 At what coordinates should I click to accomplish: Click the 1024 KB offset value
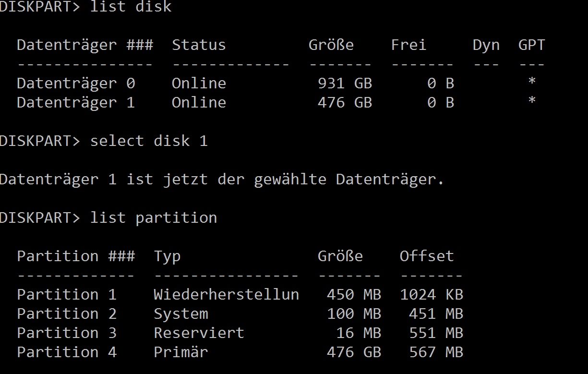pos(431,294)
